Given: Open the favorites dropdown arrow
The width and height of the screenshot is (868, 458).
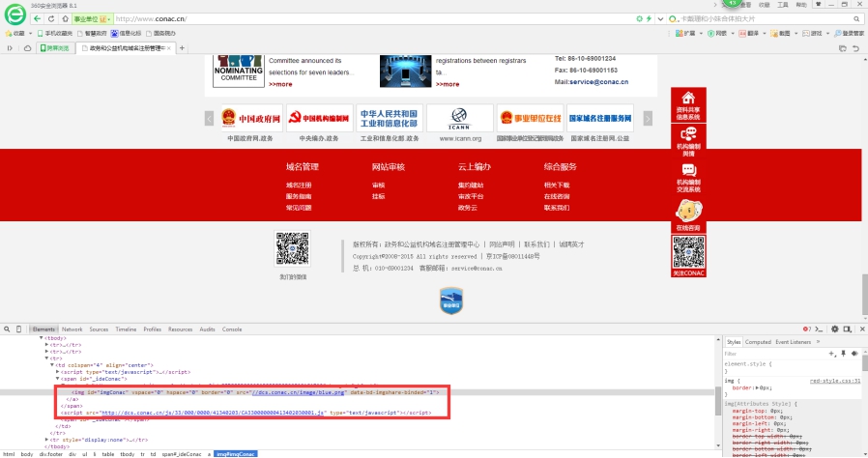Looking at the screenshot, I should tap(30, 33).
